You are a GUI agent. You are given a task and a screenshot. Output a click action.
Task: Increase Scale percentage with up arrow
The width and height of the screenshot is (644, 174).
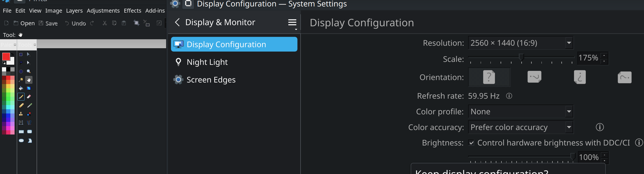point(604,55)
